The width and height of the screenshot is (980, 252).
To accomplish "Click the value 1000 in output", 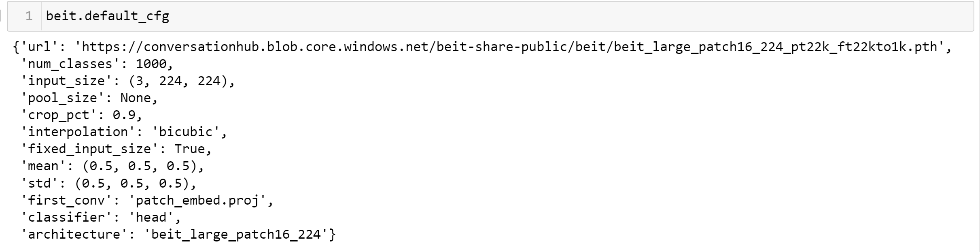I will (x=151, y=64).
